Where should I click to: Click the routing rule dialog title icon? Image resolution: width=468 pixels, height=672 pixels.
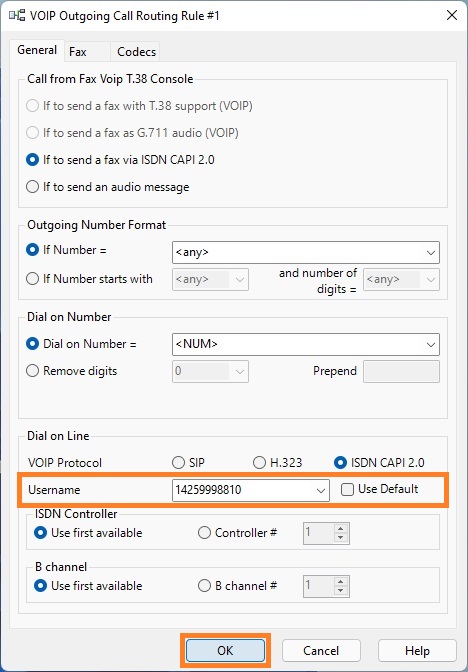click(17, 16)
